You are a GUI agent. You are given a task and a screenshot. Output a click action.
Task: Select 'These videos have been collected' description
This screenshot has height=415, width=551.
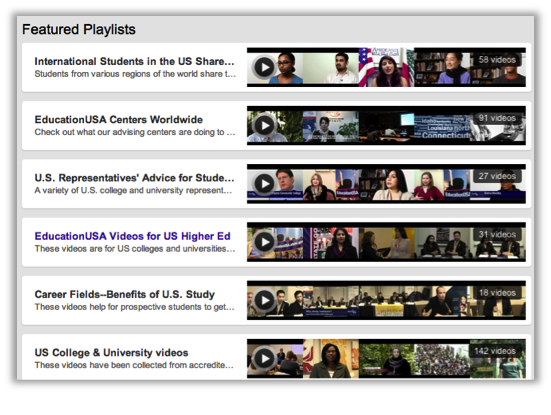pos(134,365)
